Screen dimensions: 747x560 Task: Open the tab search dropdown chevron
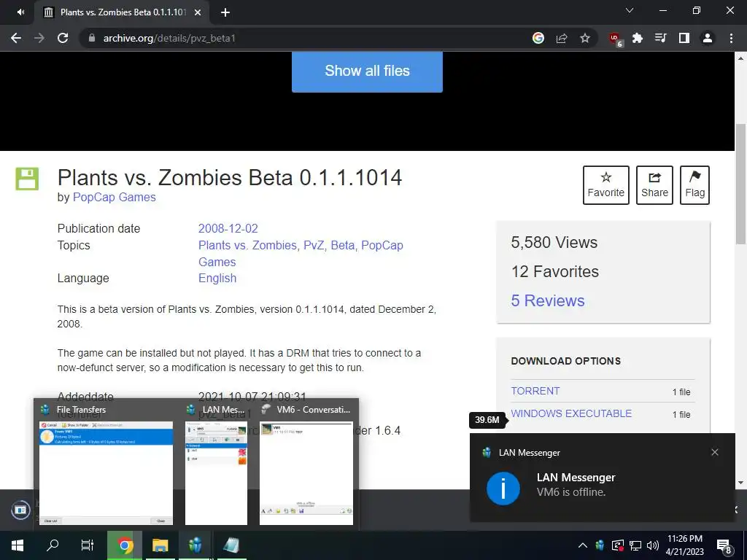click(x=630, y=10)
